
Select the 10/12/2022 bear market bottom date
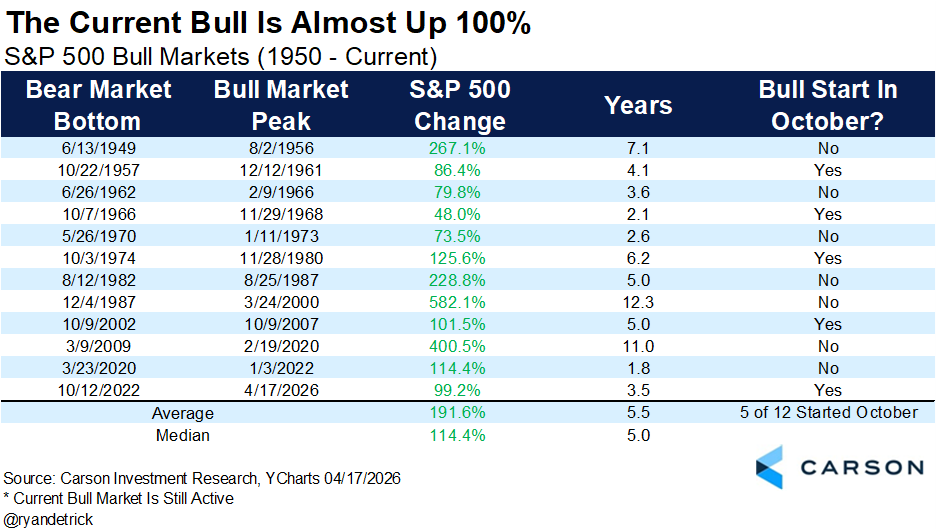tap(98, 390)
